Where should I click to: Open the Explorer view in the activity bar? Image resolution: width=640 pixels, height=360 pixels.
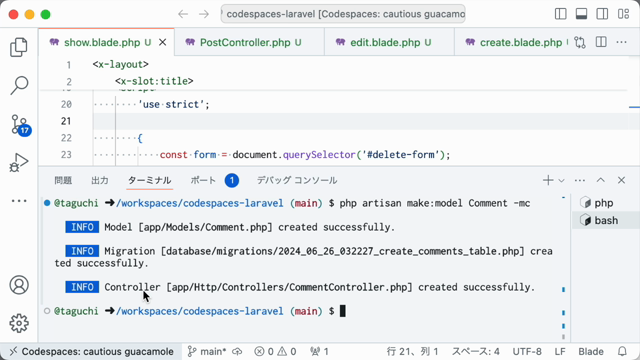coord(19,47)
